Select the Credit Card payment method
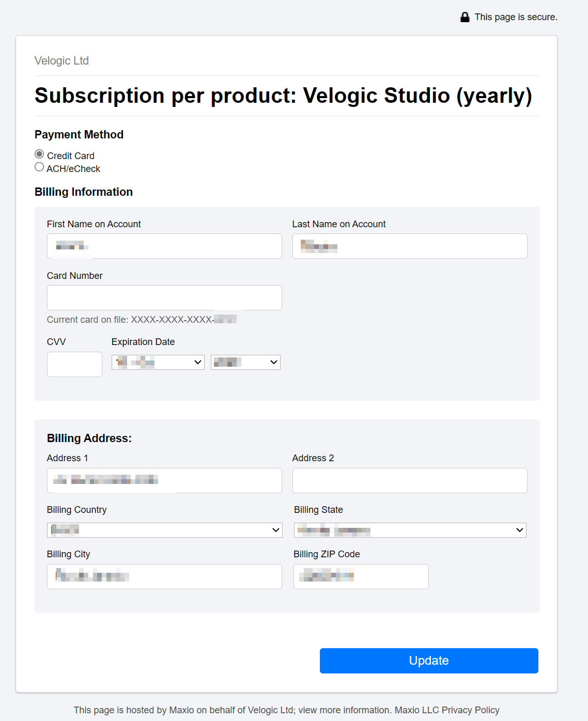This screenshot has height=721, width=588. pos(39,154)
